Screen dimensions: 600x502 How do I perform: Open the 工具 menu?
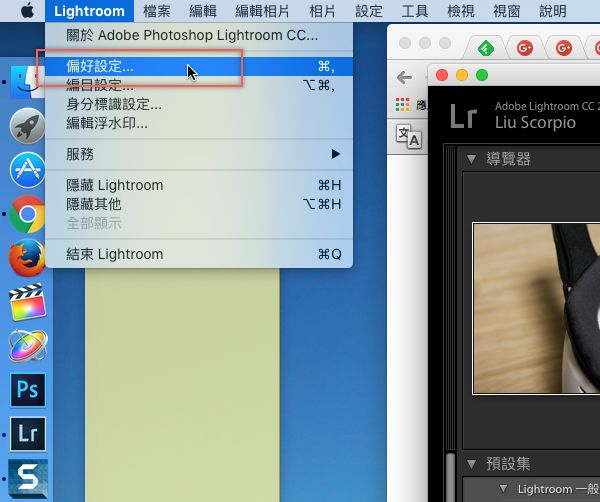click(414, 11)
